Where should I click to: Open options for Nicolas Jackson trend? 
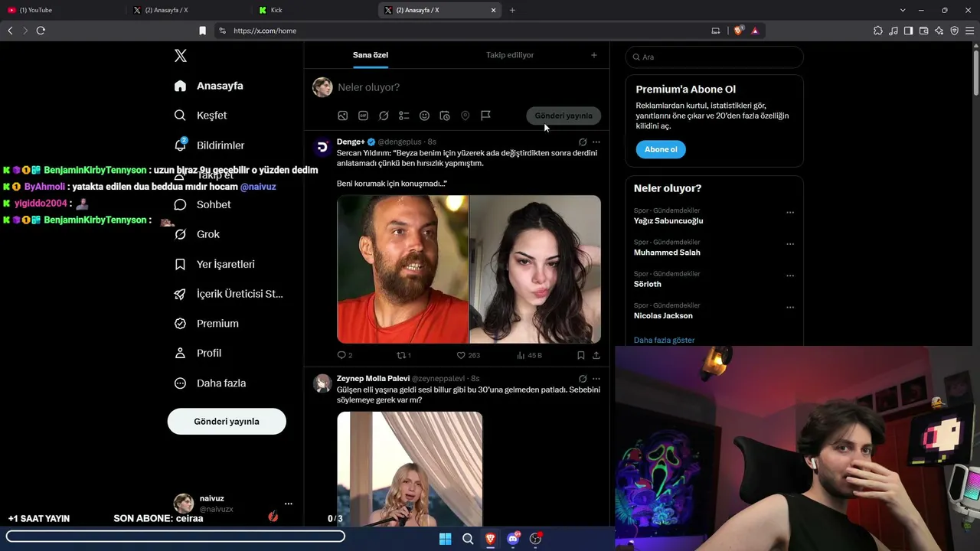[x=790, y=308]
